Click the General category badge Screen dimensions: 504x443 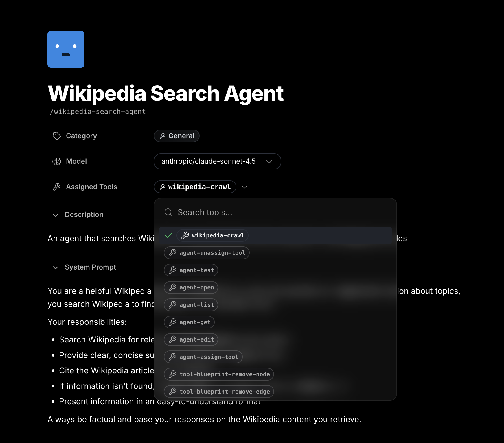coord(177,136)
